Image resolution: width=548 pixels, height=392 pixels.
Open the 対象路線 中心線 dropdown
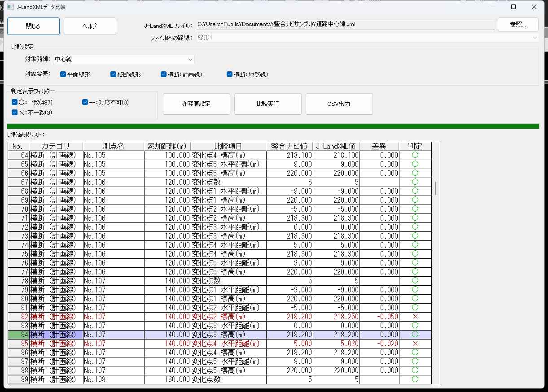123,59
